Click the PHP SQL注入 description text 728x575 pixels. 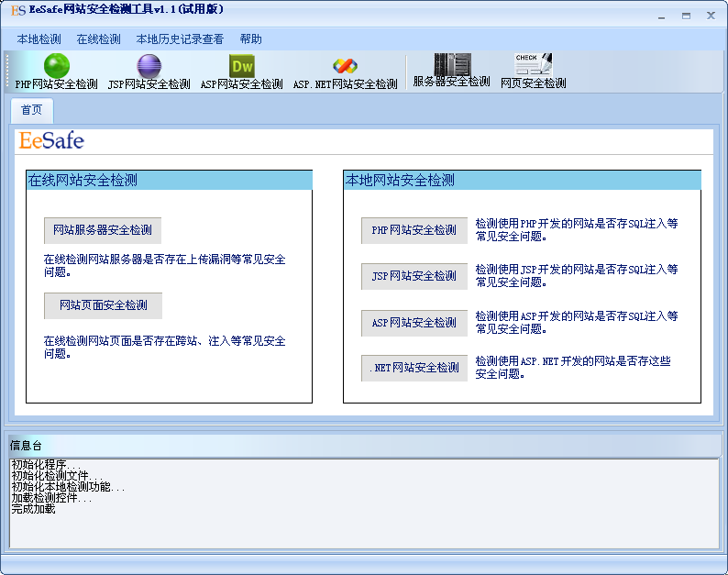pyautogui.click(x=577, y=230)
